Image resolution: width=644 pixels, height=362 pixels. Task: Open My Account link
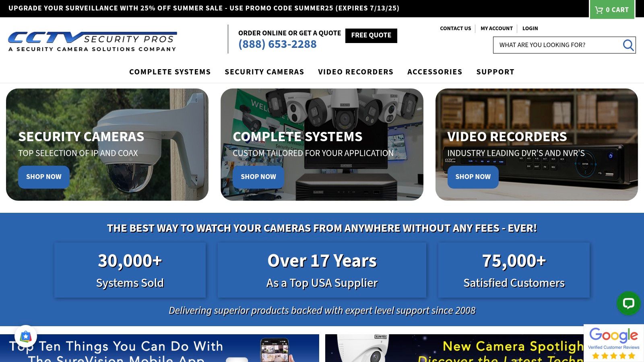(x=497, y=29)
